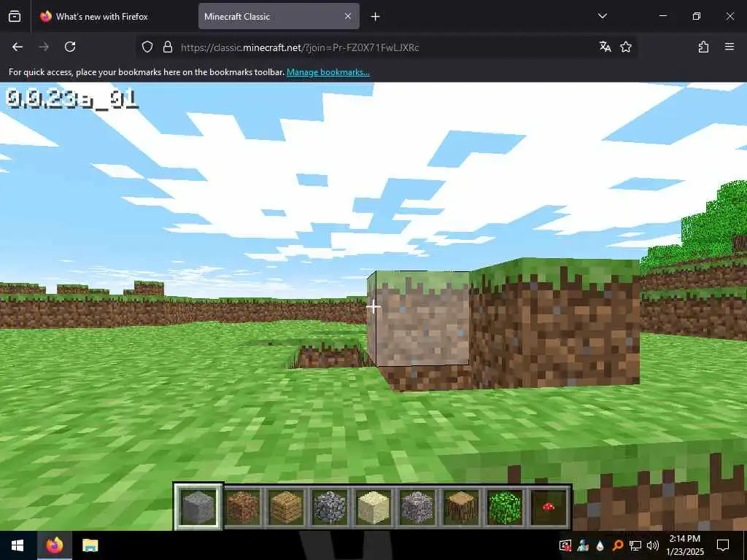
Task: Open the tracking protection shield icon
Action: pos(147,47)
